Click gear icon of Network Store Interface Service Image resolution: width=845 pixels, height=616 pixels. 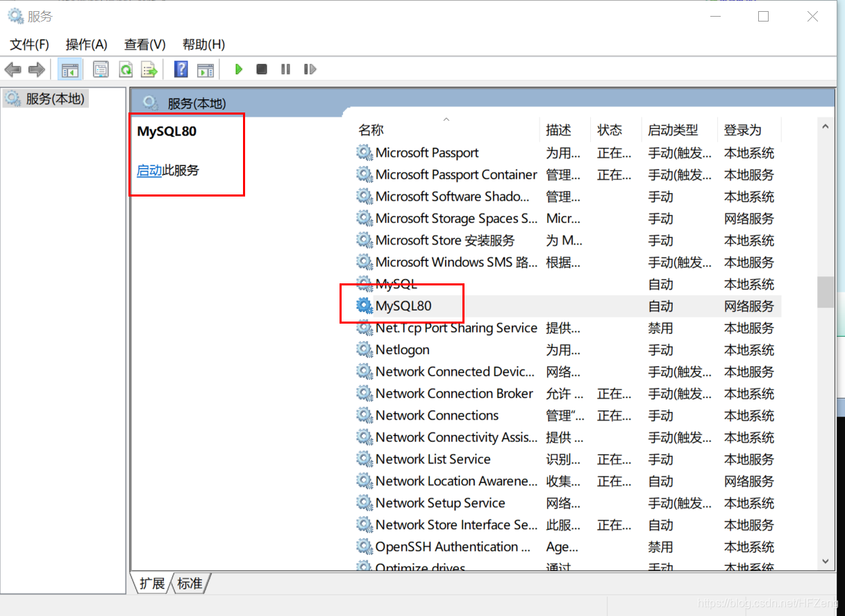click(x=365, y=524)
